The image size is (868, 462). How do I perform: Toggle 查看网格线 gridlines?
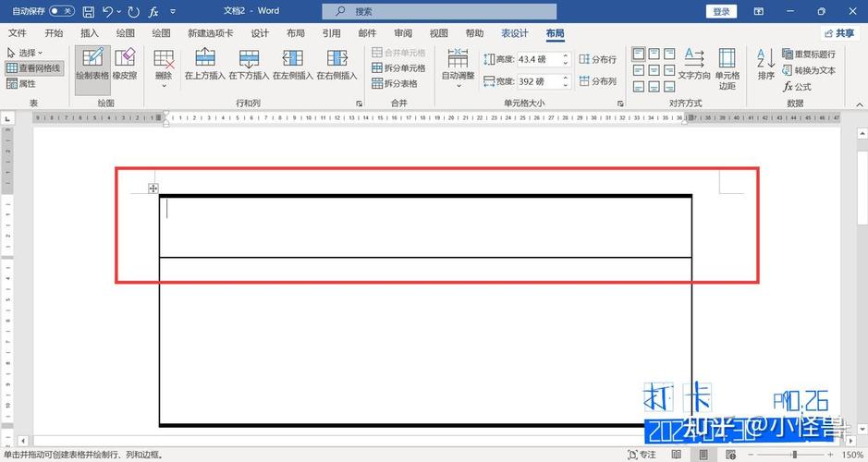33,68
